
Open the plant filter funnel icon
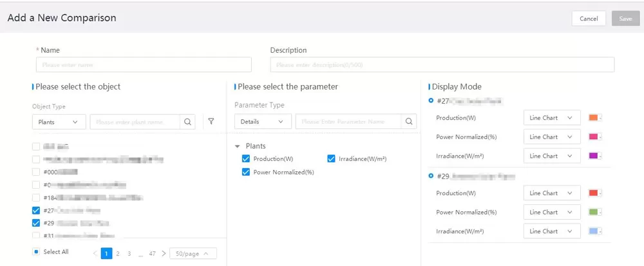click(211, 121)
